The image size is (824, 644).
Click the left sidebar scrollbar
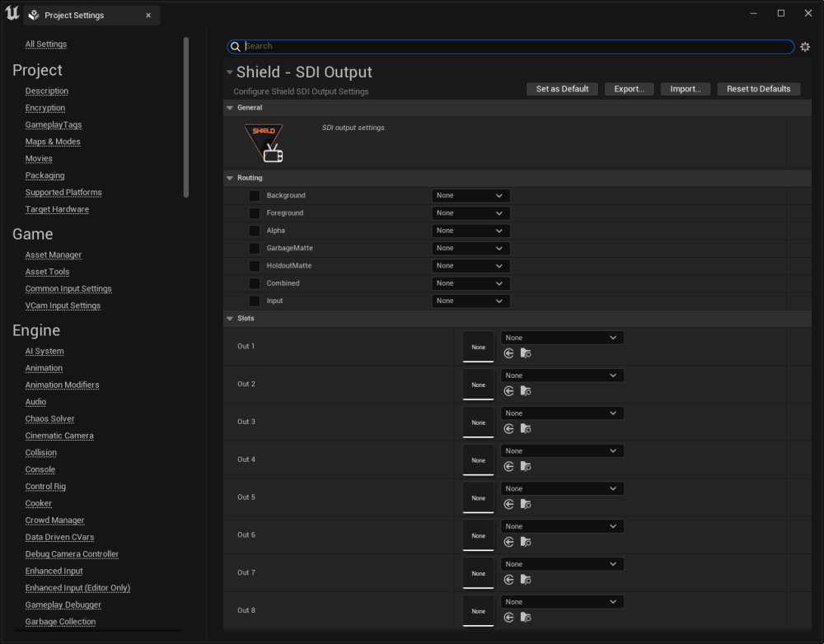tap(186, 115)
